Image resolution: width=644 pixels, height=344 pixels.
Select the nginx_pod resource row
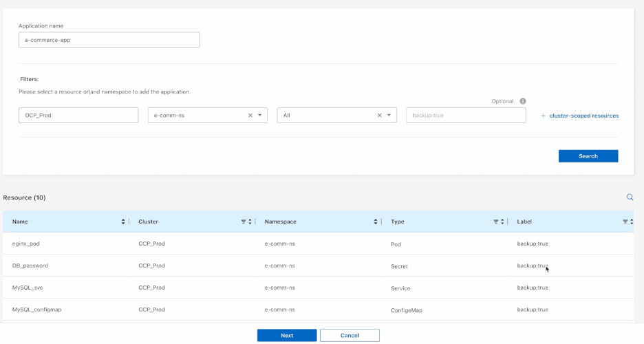(26, 244)
